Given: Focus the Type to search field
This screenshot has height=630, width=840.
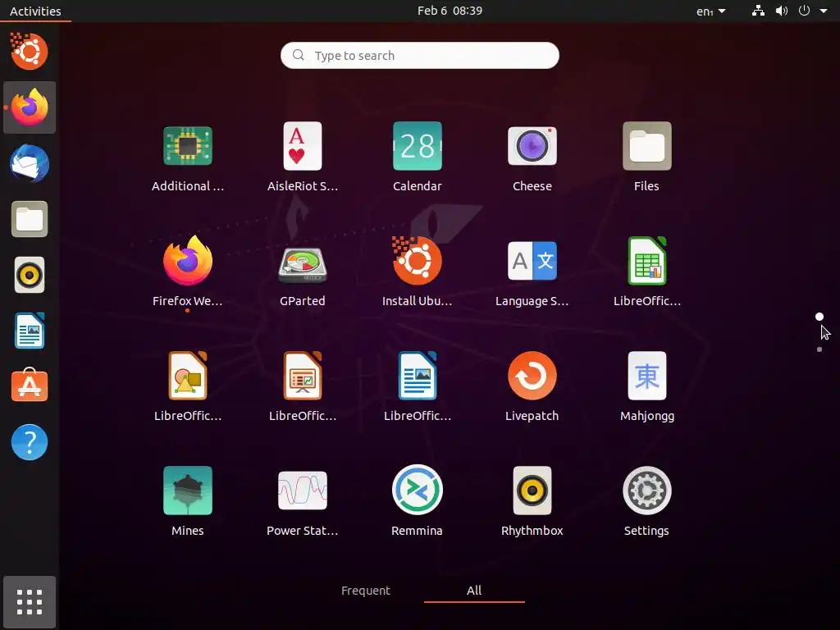Looking at the screenshot, I should [x=420, y=56].
